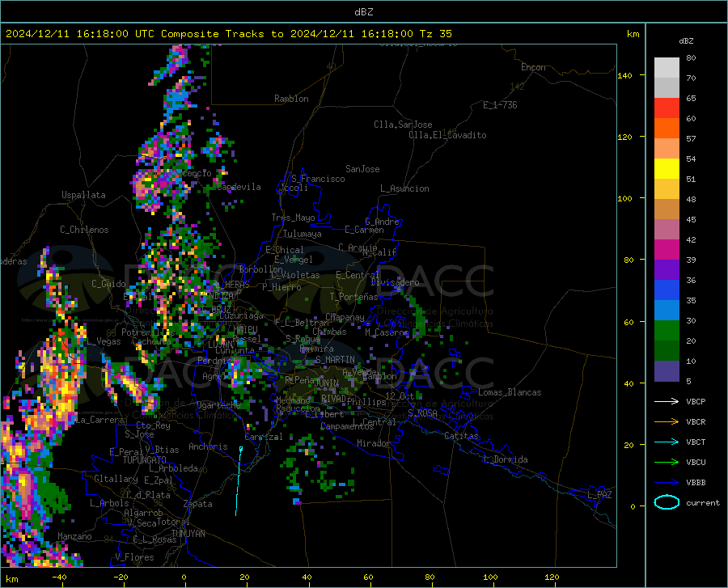Click the Catitas place label

pos(461,436)
